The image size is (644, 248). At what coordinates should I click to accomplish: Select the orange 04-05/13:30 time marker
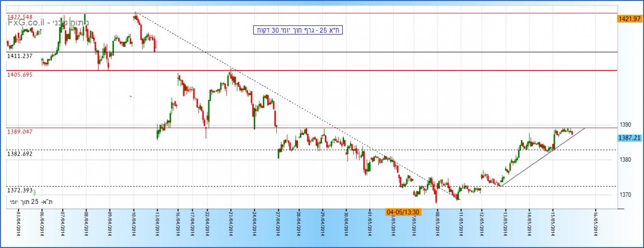[x=403, y=212]
